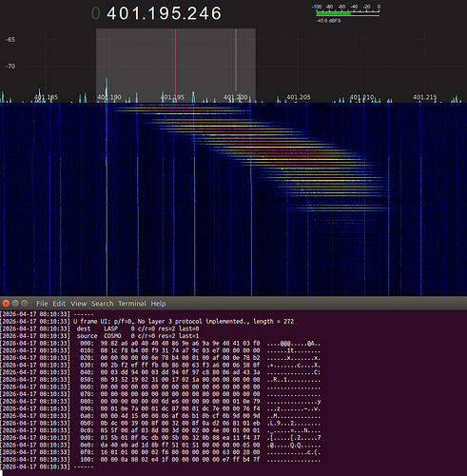Minimize the terminal window
The image size is (467, 476).
pos(15,304)
